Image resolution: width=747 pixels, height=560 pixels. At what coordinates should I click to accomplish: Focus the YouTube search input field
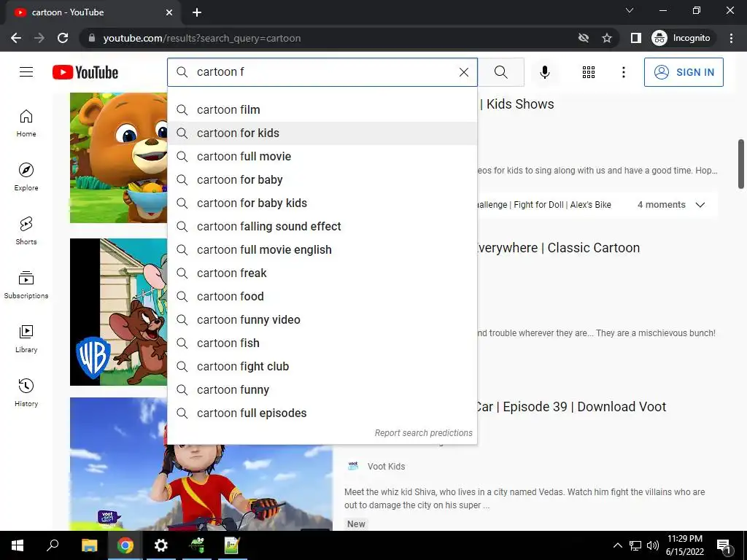tap(324, 72)
